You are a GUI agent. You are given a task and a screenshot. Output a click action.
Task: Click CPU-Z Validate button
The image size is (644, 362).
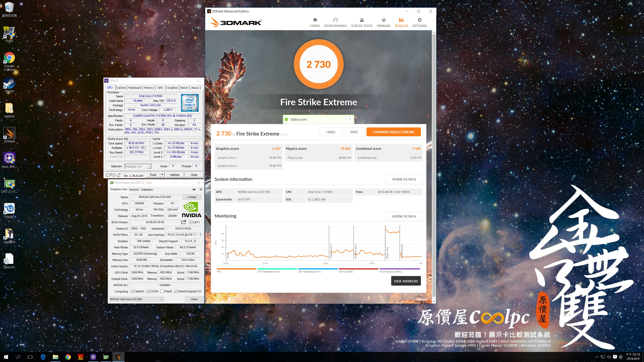pyautogui.click(x=174, y=175)
